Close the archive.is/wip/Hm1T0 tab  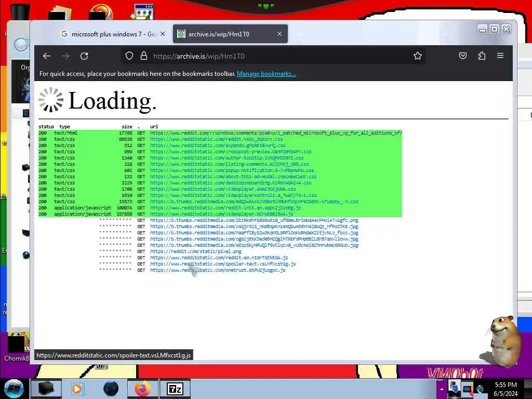pyautogui.click(x=280, y=34)
